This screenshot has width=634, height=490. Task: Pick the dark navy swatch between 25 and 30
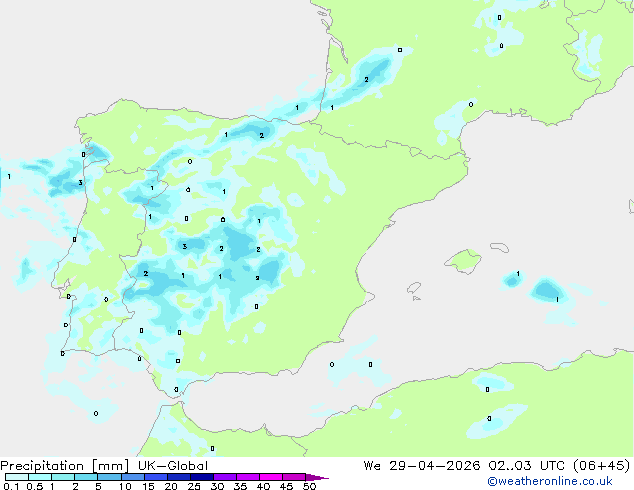[x=202, y=477]
